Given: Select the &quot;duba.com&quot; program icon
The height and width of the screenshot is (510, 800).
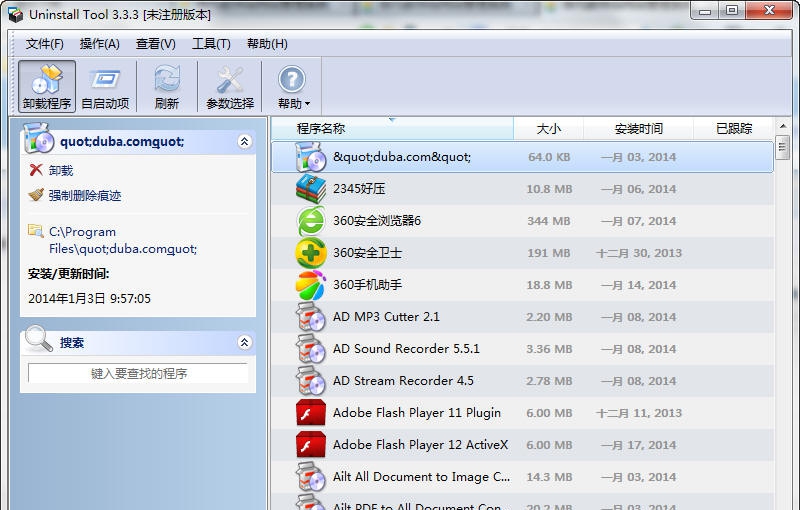Looking at the screenshot, I should tap(311, 157).
